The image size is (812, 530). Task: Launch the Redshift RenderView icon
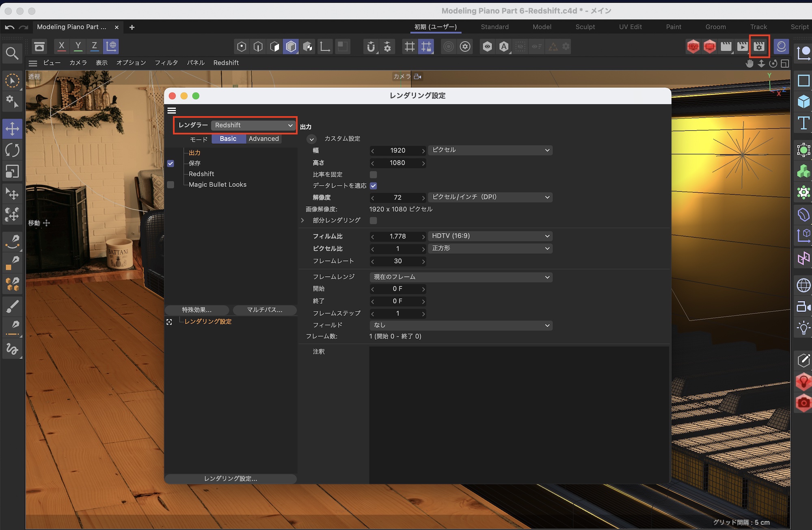693,46
